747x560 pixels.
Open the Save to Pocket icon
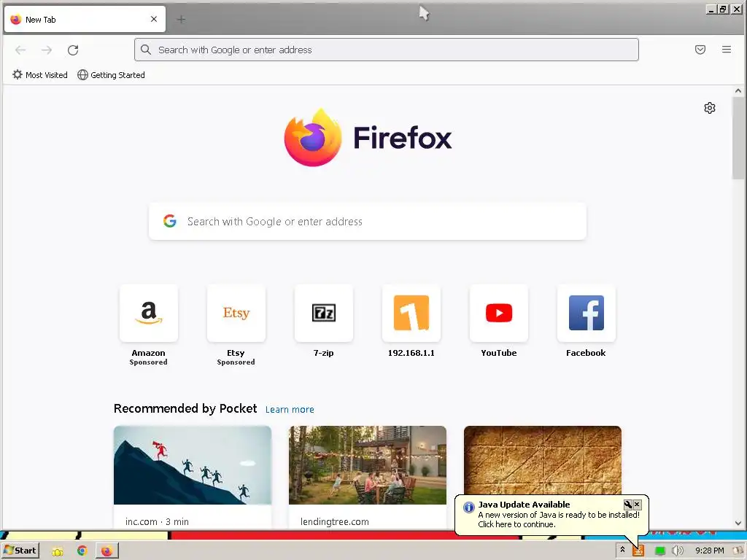pos(700,50)
